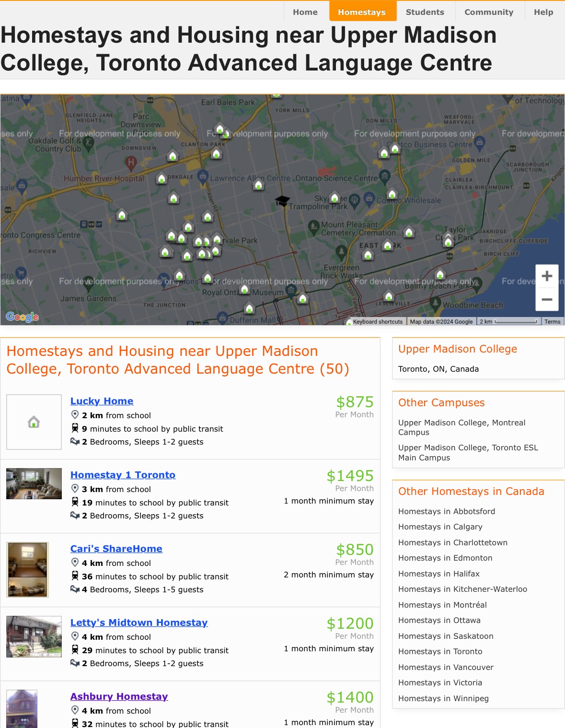Click homestay marker near Costco Wholesale
The width and height of the screenshot is (565, 728).
pos(392,194)
